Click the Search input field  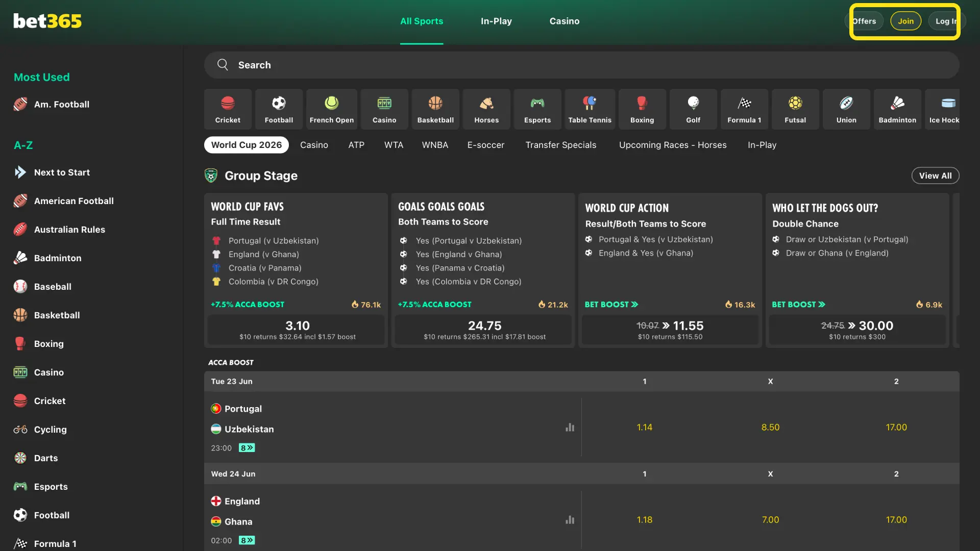582,65
